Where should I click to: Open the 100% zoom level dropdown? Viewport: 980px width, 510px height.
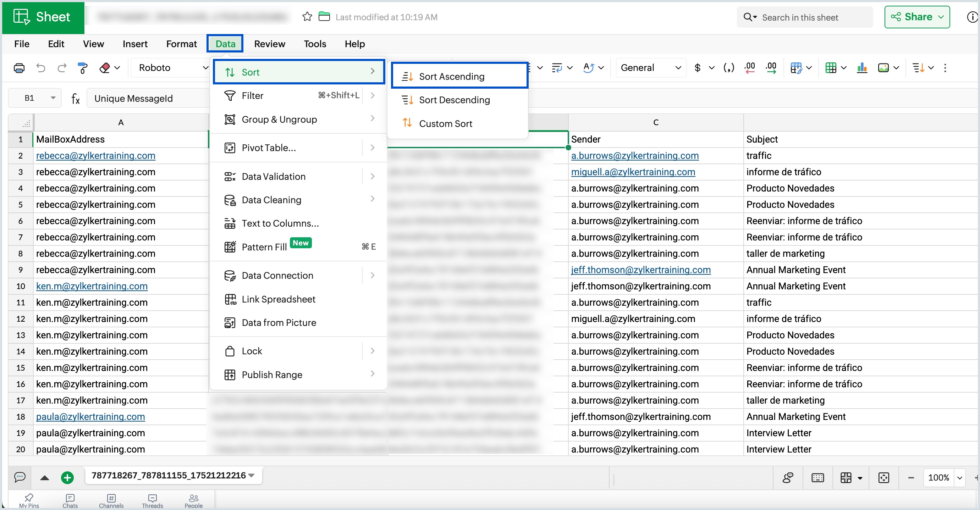pyautogui.click(x=960, y=478)
